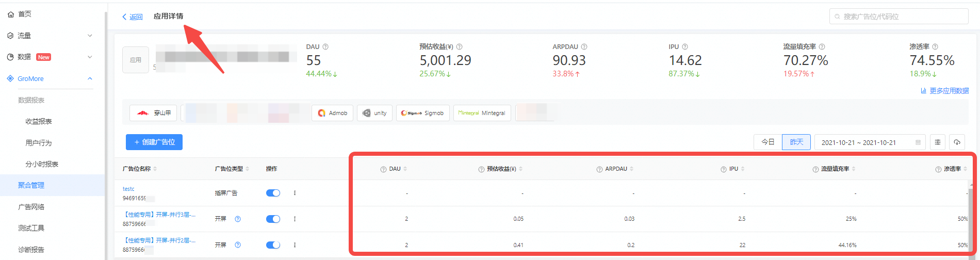Open 收益报表 in the sidebar
The width and height of the screenshot is (980, 260).
coord(39,122)
